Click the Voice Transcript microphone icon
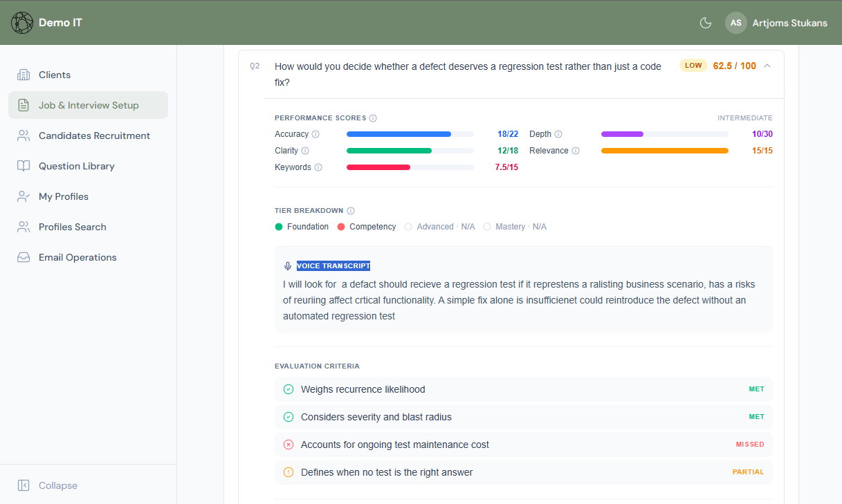The height and width of the screenshot is (504, 842). coord(288,266)
